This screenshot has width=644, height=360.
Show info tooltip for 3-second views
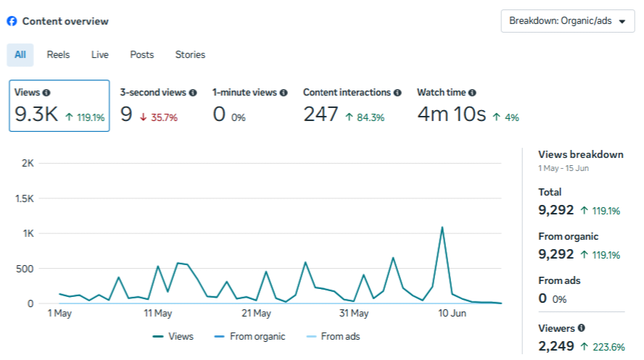point(193,93)
